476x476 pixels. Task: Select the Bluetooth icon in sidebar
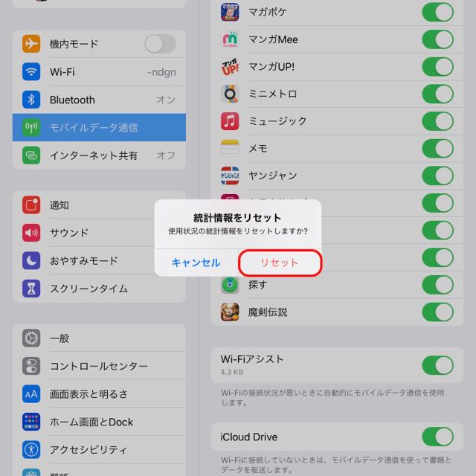pyautogui.click(x=31, y=100)
